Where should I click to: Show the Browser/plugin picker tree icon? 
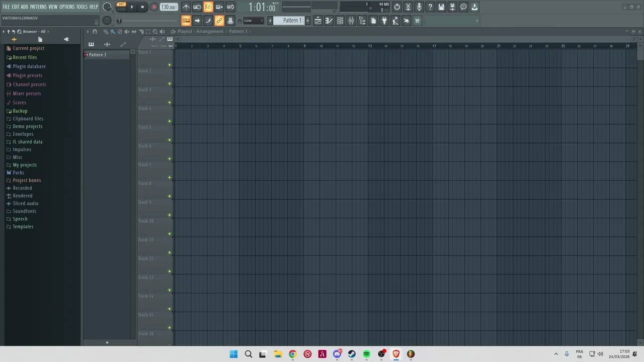tap(362, 21)
